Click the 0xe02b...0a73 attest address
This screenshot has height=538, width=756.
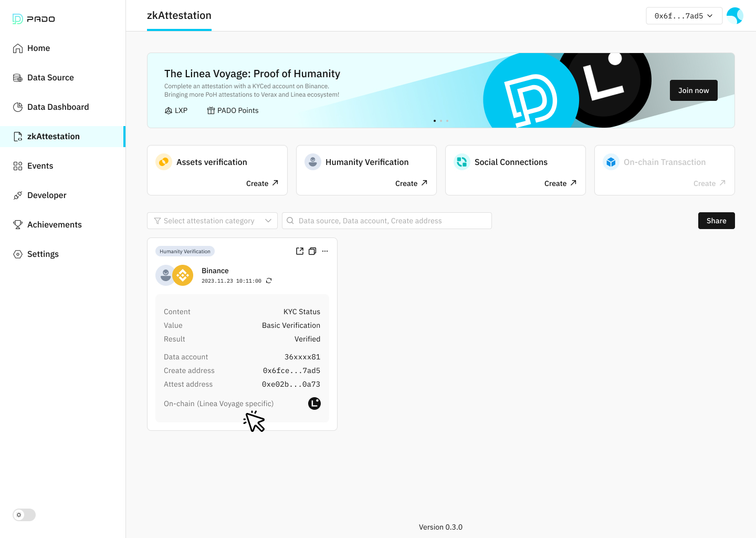291,384
